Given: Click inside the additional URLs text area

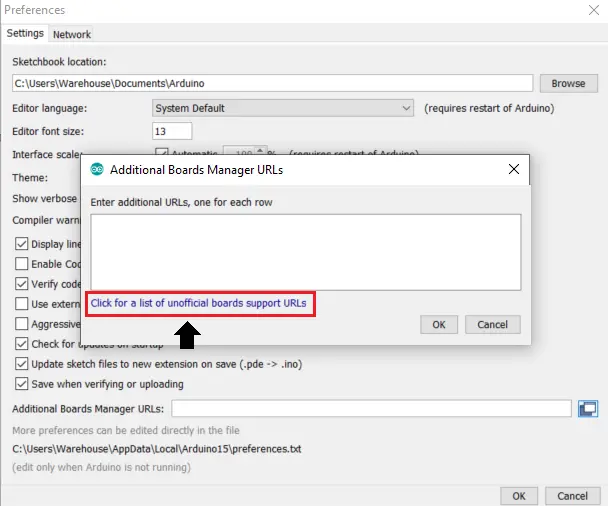Looking at the screenshot, I should [305, 251].
